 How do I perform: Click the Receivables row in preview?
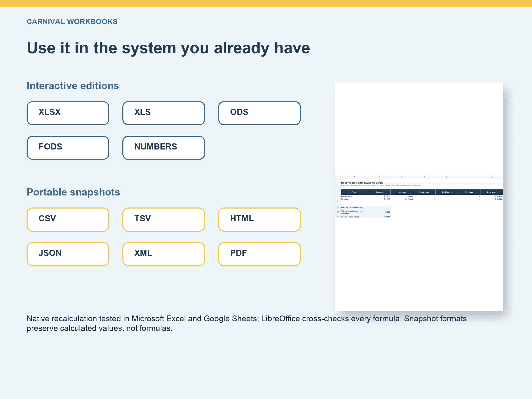(x=422, y=196)
